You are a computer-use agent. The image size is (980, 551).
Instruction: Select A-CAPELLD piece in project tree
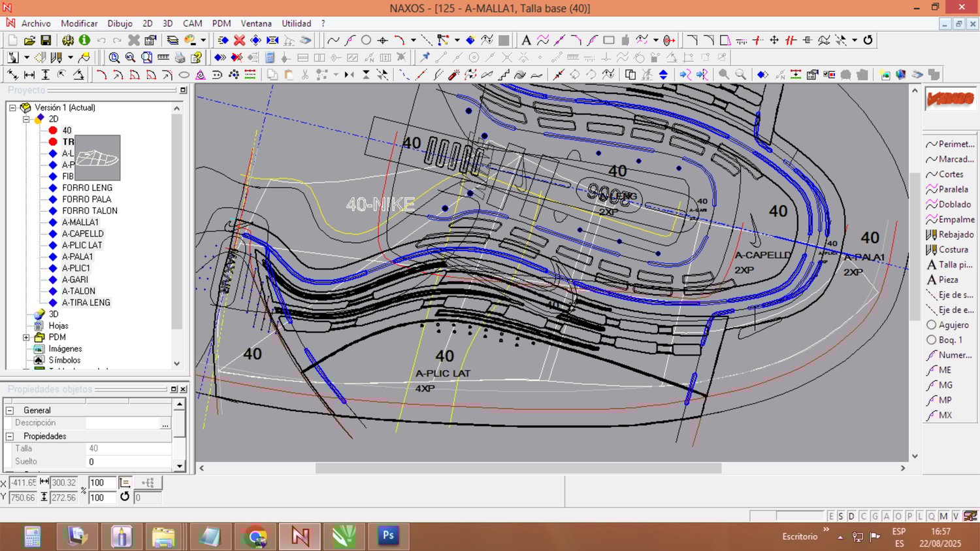(x=82, y=233)
